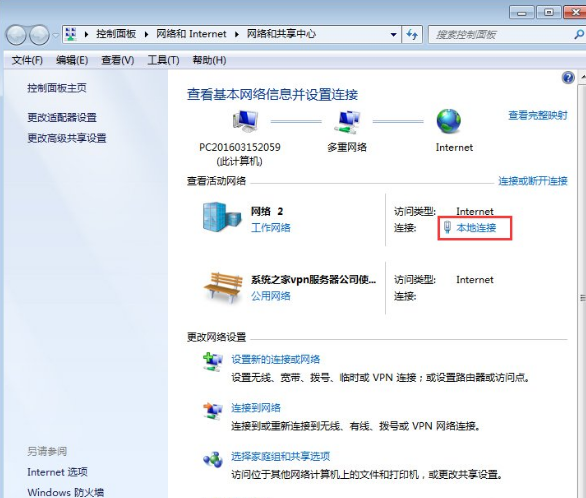The width and height of the screenshot is (586, 498).
Task: Click the magnifier search icon
Action: pos(579,35)
